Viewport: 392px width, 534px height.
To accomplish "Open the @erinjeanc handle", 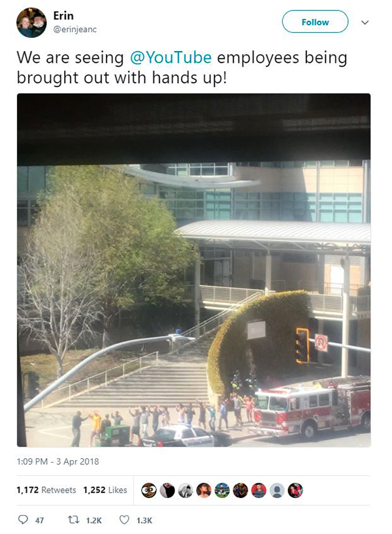I will 75,29.
